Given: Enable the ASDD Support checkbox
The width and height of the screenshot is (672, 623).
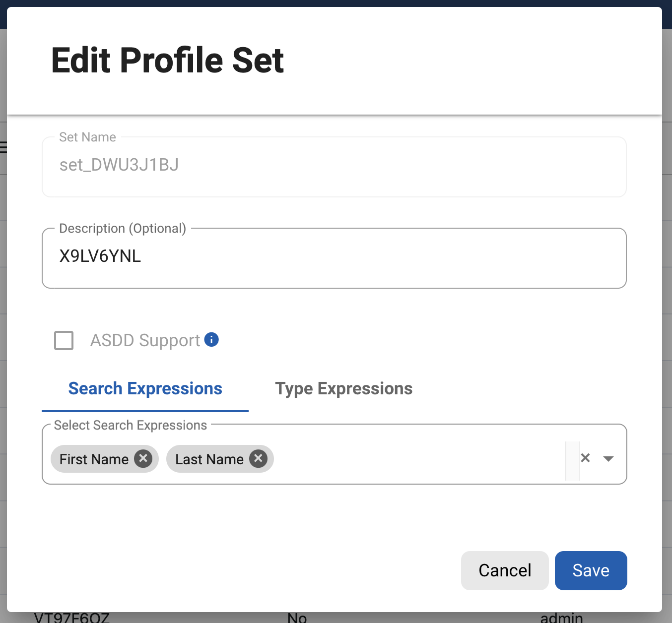Looking at the screenshot, I should tap(64, 341).
